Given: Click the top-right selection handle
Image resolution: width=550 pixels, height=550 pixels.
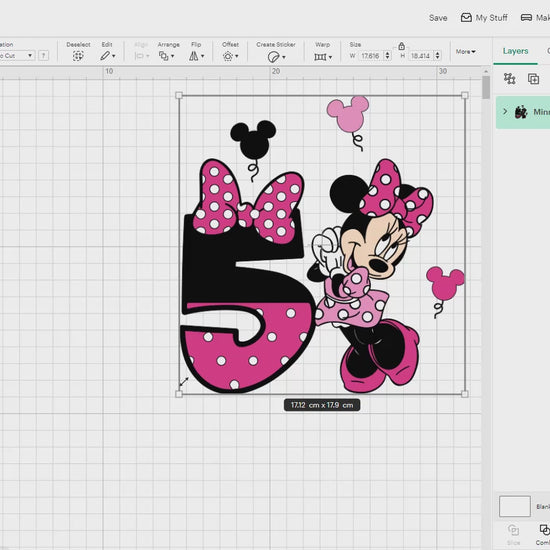Looking at the screenshot, I should coord(465,95).
